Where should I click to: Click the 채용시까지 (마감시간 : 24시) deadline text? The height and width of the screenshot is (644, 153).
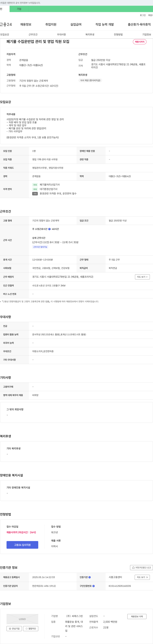pos(21,532)
